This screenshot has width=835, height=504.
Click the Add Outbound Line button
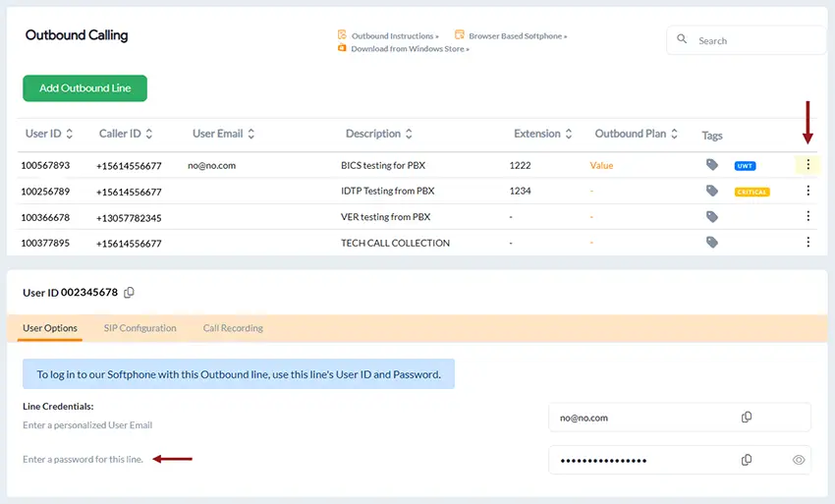point(84,87)
